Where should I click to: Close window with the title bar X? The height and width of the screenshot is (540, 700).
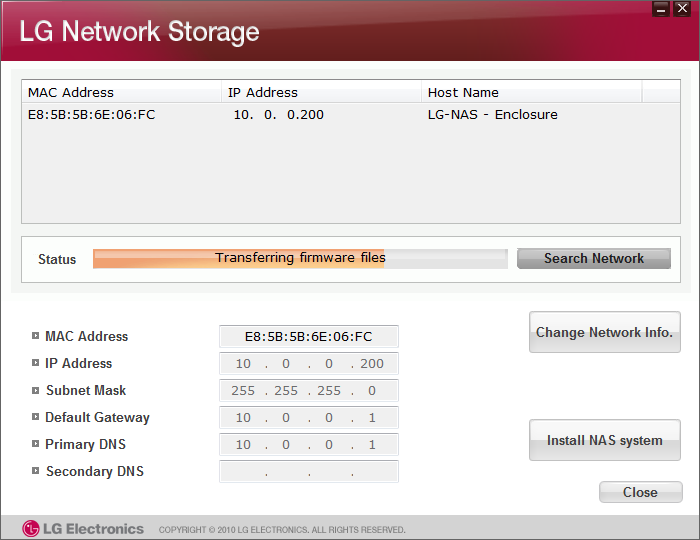pyautogui.click(x=682, y=8)
